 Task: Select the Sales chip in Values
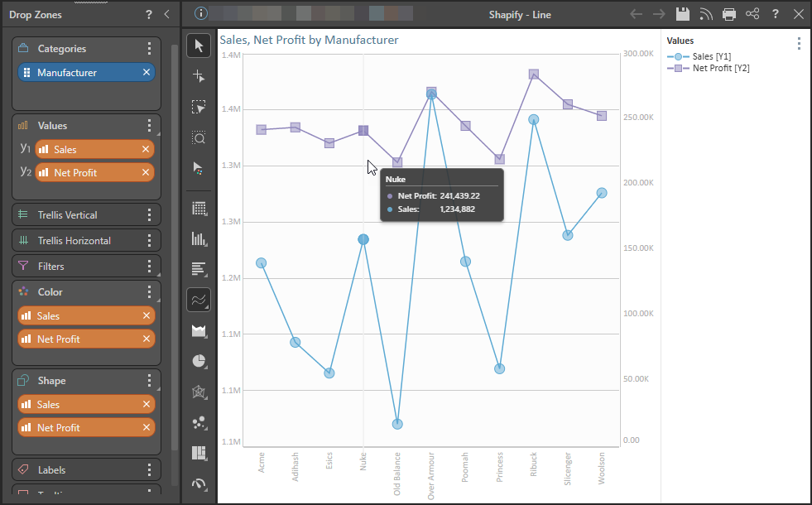(94, 149)
